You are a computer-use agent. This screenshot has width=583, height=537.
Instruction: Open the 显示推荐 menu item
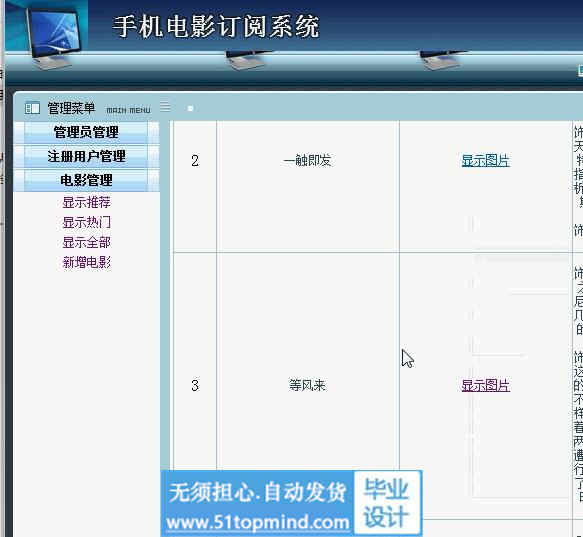[x=86, y=203]
